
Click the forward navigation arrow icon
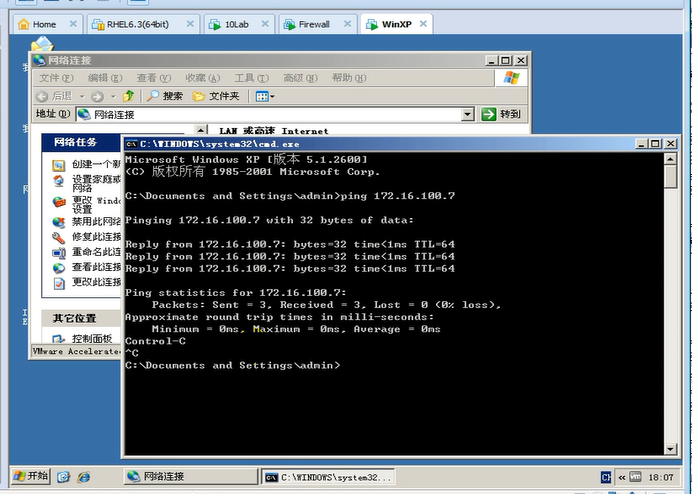98,96
